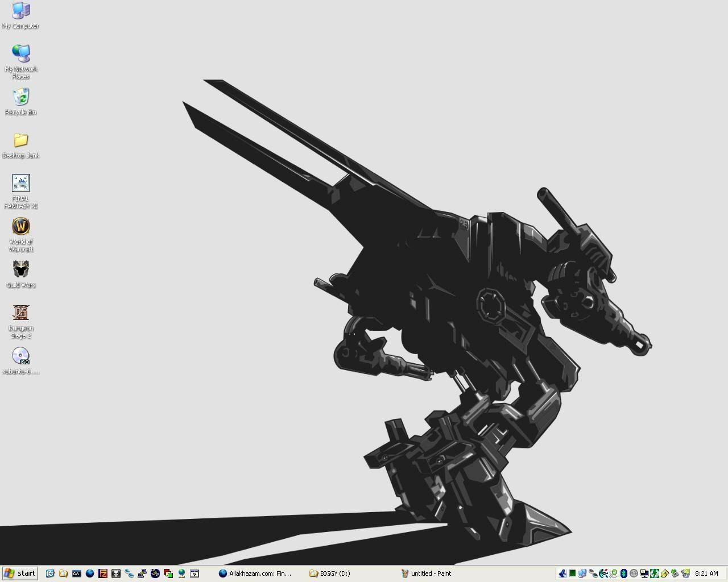Viewport: 728px width, 582px height.
Task: Open command prompt from quick launch
Action: point(76,573)
